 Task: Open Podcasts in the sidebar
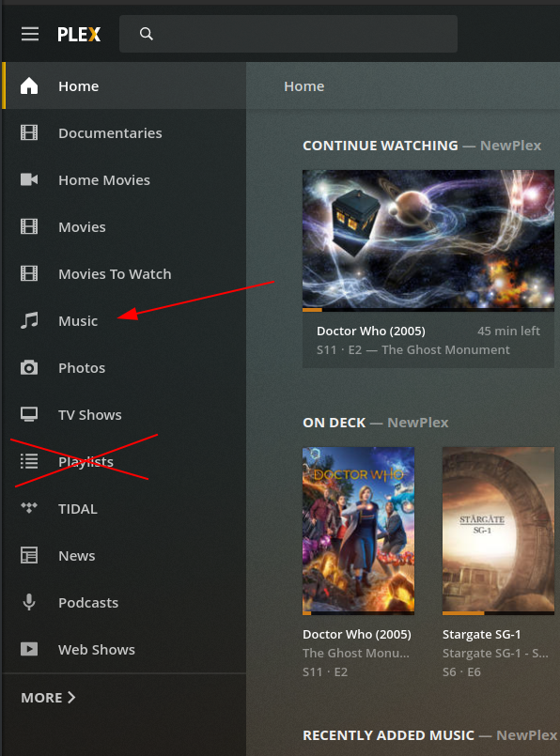pos(124,602)
